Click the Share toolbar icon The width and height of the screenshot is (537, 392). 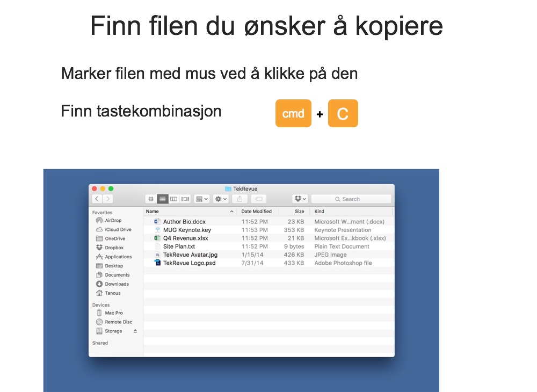tap(240, 199)
